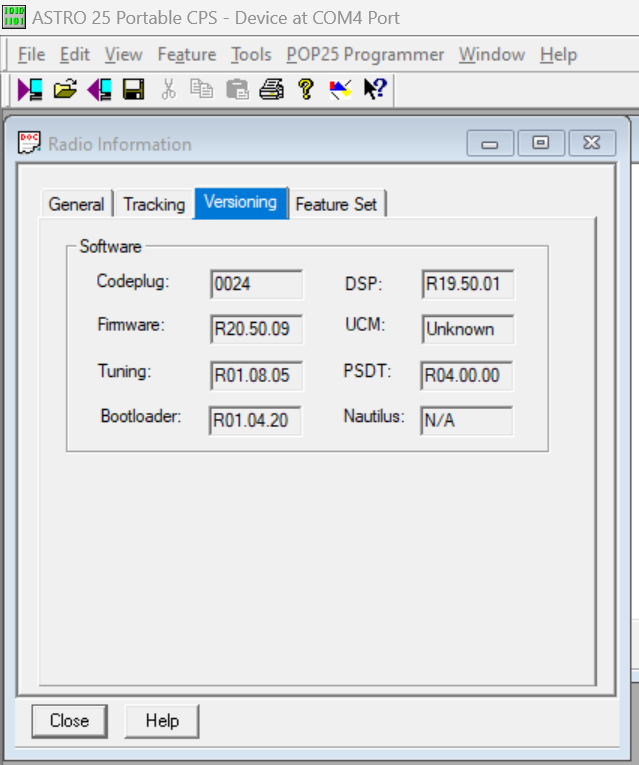Click the Copy toolbar icon
Image resolution: width=639 pixels, height=765 pixels.
point(201,89)
